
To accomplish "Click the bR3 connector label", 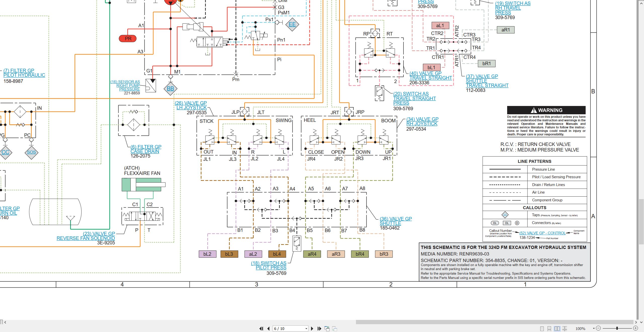I will (x=384, y=254).
